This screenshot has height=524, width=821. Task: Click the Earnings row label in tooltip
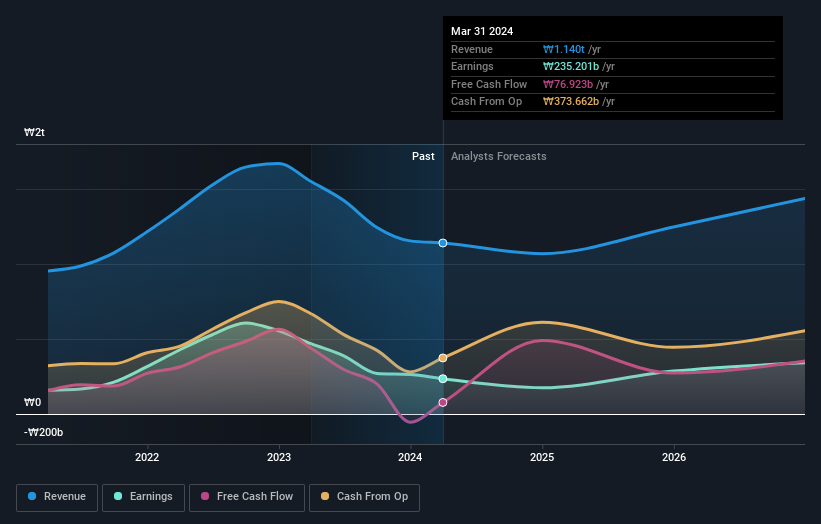472,66
